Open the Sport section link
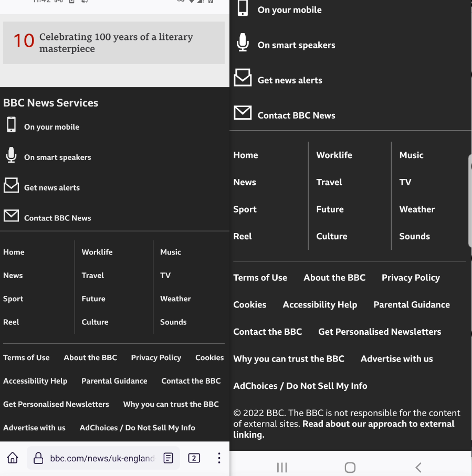Viewport: 472px width, 476px height. [x=13, y=298]
